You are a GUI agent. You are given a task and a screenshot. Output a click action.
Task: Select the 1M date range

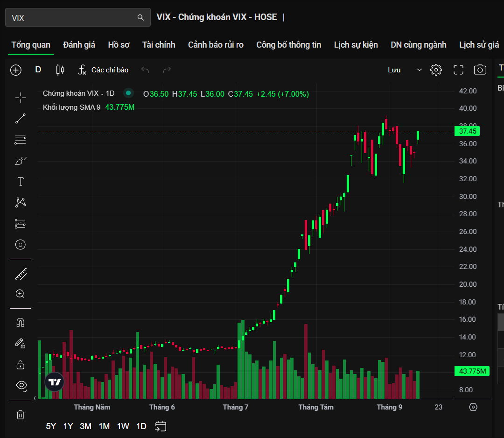coord(104,426)
